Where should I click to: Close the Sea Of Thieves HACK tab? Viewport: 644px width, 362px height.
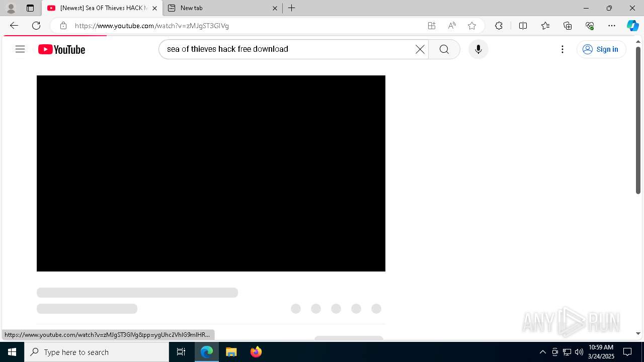click(x=154, y=8)
